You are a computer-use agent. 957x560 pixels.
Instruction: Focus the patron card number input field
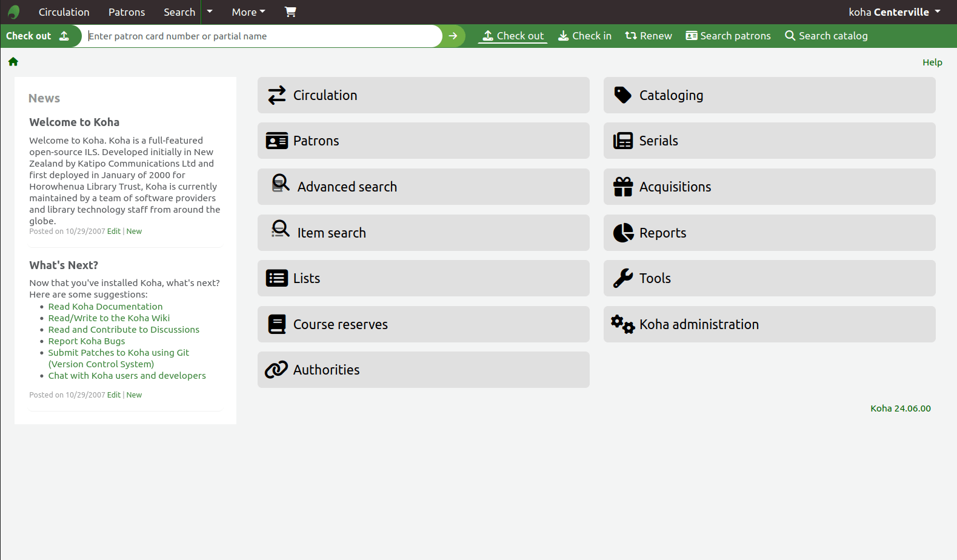click(x=262, y=36)
